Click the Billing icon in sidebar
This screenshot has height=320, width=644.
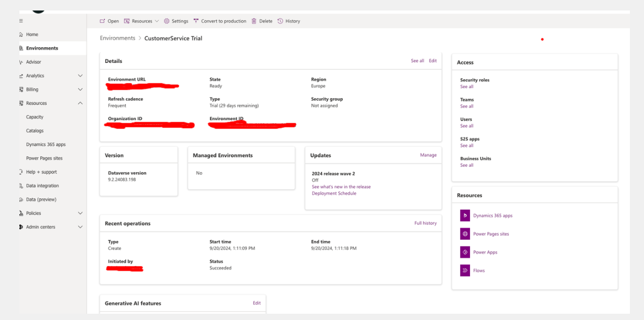click(21, 90)
